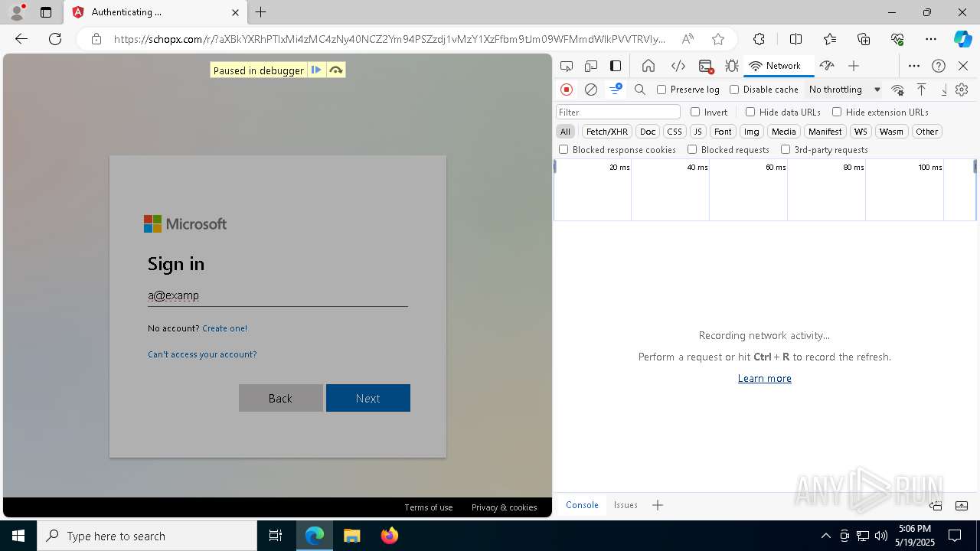
Task: Show hidden system tray icons chevron
Action: tap(826, 536)
